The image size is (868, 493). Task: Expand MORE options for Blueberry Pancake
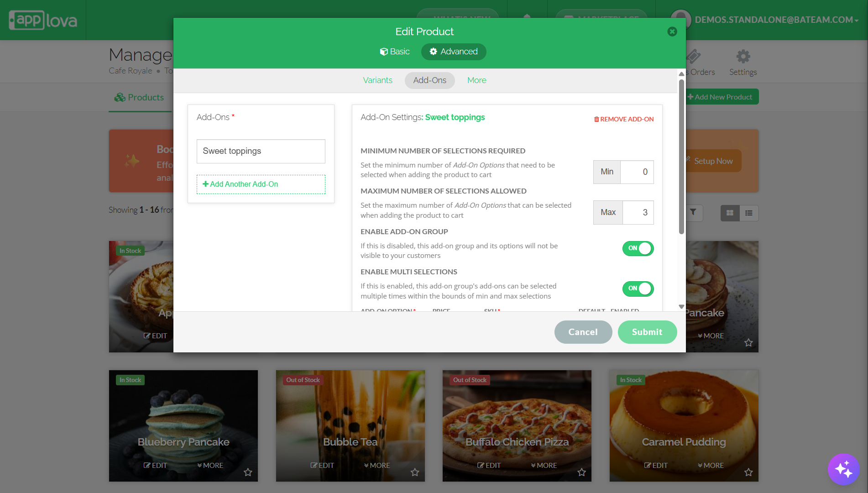(210, 466)
